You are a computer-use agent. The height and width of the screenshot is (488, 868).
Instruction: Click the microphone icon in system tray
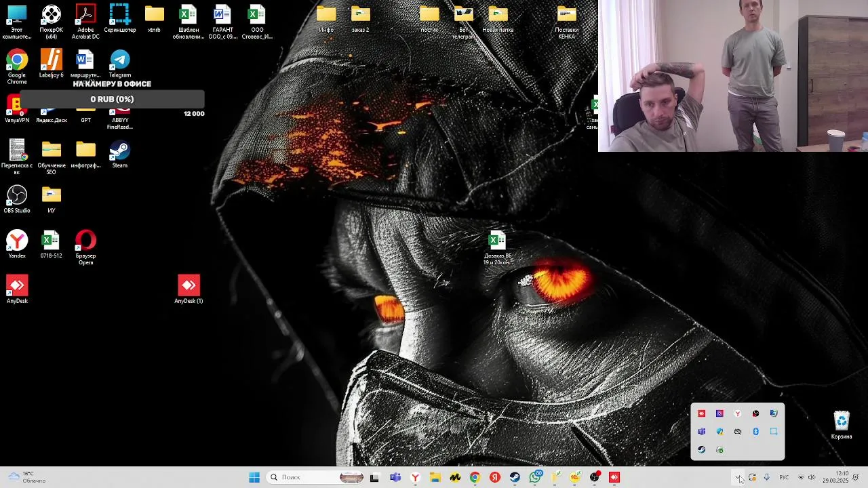(766, 477)
